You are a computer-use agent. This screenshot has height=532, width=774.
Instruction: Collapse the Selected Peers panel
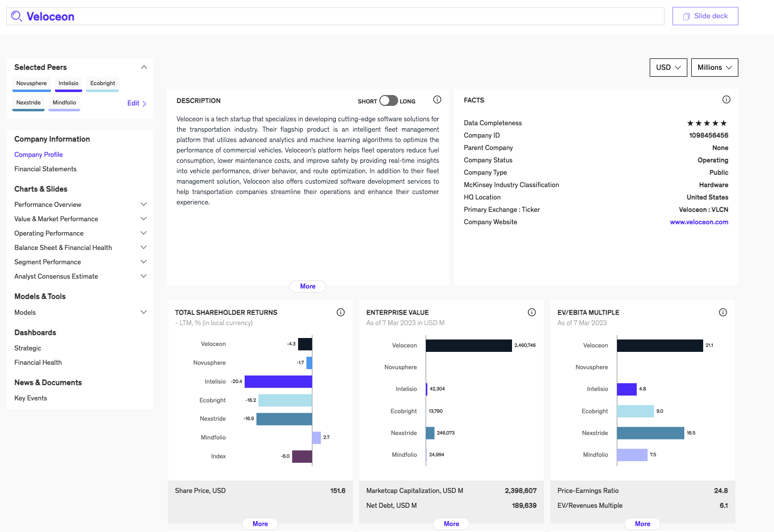pyautogui.click(x=144, y=67)
